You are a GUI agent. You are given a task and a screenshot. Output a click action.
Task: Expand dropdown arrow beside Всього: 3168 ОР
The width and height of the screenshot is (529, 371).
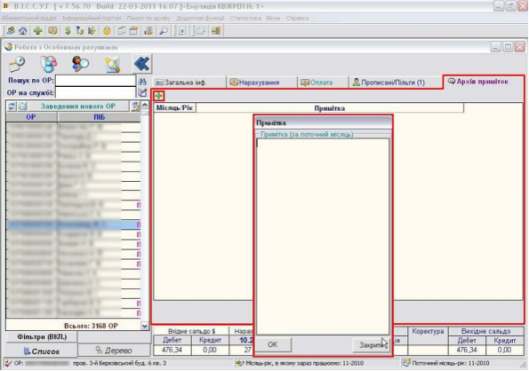click(144, 326)
